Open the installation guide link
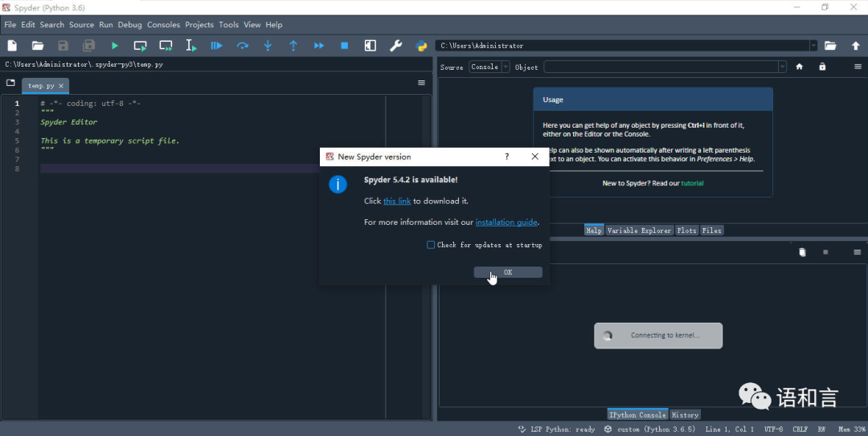Screen dimensions: 868x436 point(506,222)
